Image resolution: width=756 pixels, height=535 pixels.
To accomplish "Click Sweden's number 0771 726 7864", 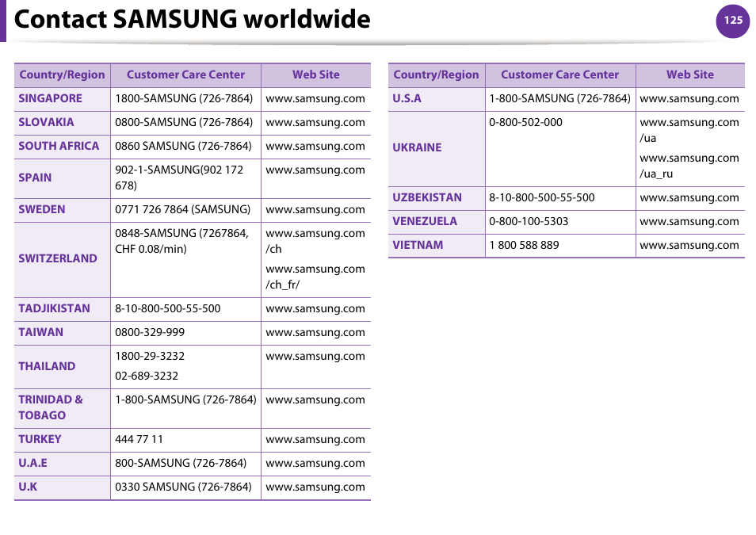I will pos(183,209).
